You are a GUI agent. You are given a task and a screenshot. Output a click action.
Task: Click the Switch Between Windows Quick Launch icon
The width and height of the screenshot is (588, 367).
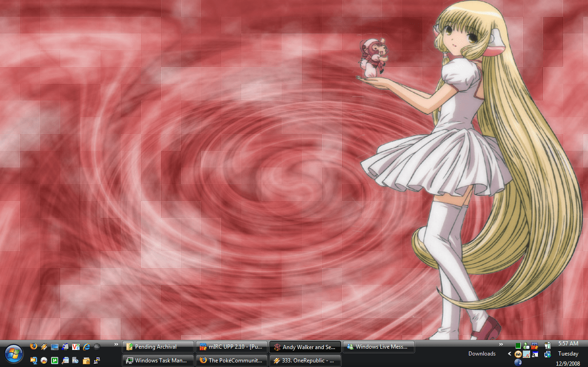click(65, 346)
